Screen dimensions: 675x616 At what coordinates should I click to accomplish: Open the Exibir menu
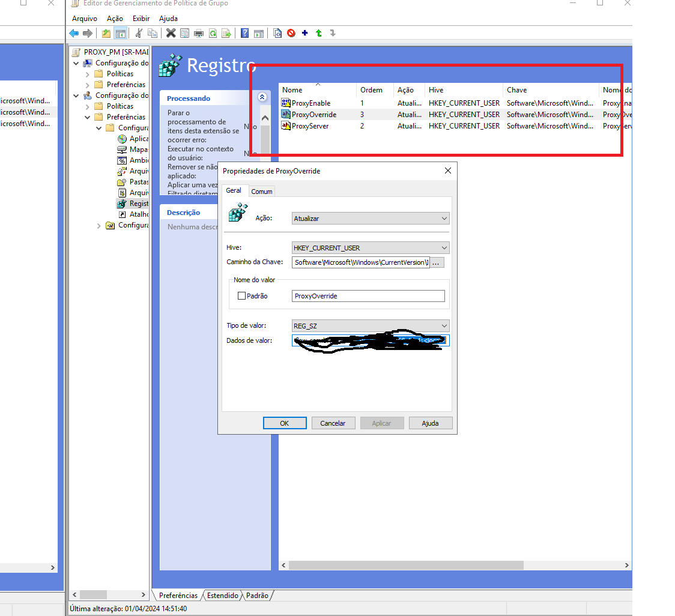141,19
